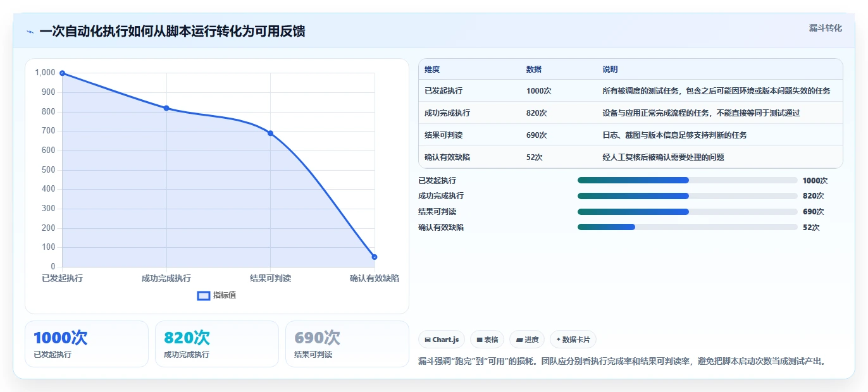Click the lightning icon beside the title
This screenshot has height=392, width=868.
30,32
